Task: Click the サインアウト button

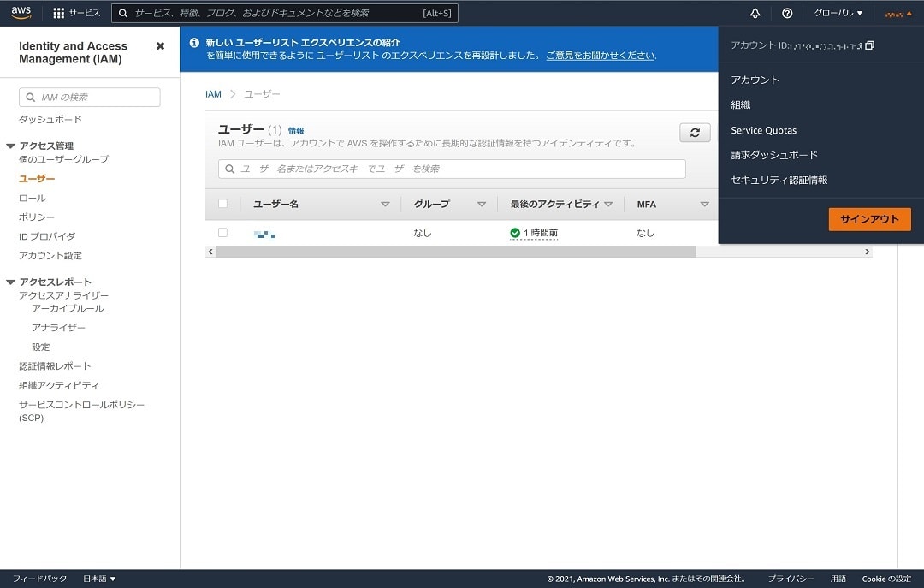Action: [870, 219]
